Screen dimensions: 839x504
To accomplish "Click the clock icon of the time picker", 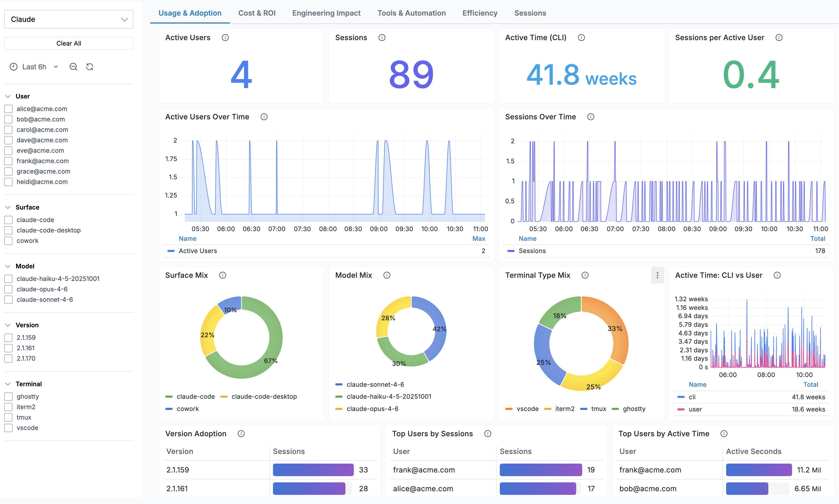I will 14,67.
